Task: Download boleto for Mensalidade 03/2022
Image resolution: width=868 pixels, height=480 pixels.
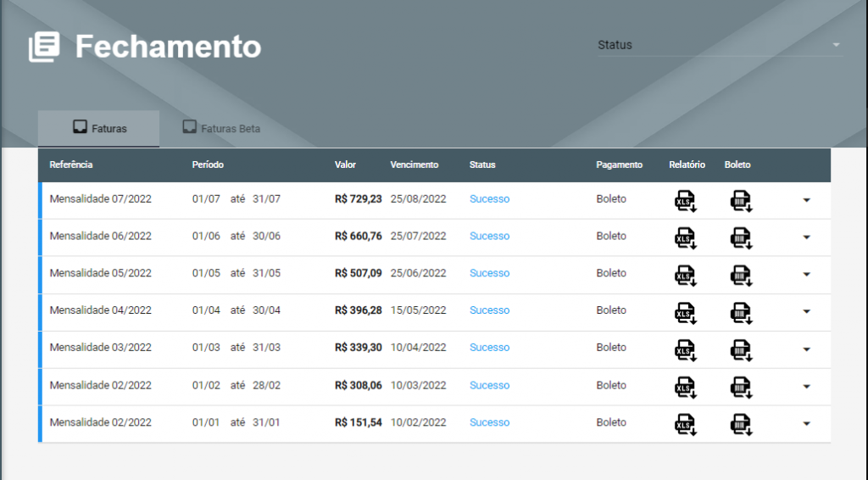Action: click(x=741, y=349)
